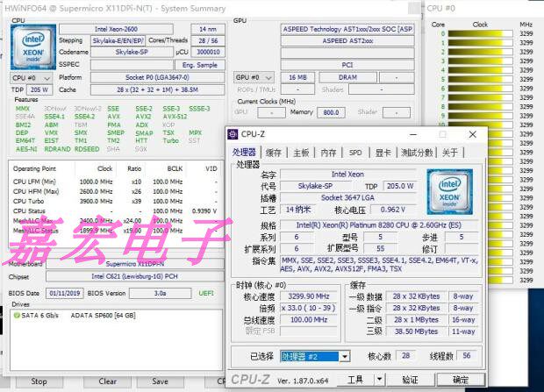Open the Tools dropdown arrow in CPU-Z
This screenshot has height=392, width=544.
pos(380,380)
